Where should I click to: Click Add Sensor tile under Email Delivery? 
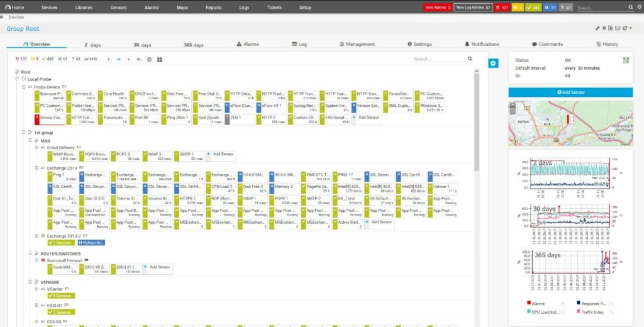[x=221, y=156]
